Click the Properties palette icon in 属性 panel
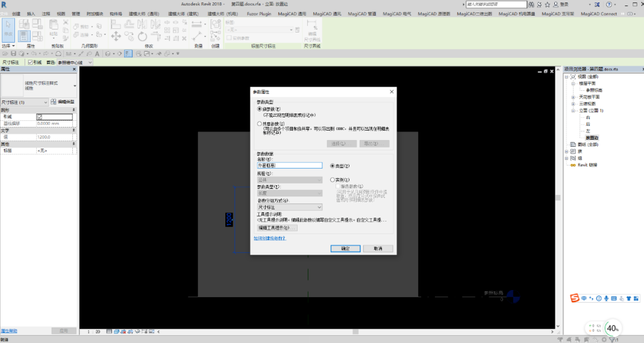 [23, 36]
